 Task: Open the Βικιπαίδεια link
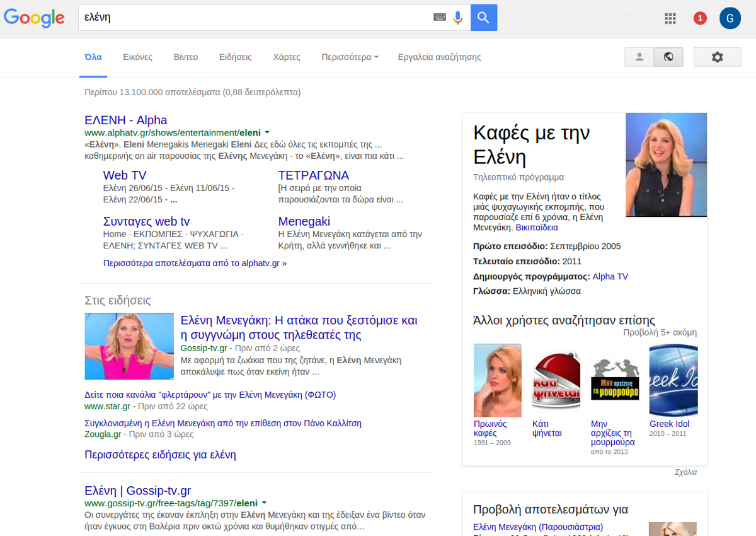537,227
